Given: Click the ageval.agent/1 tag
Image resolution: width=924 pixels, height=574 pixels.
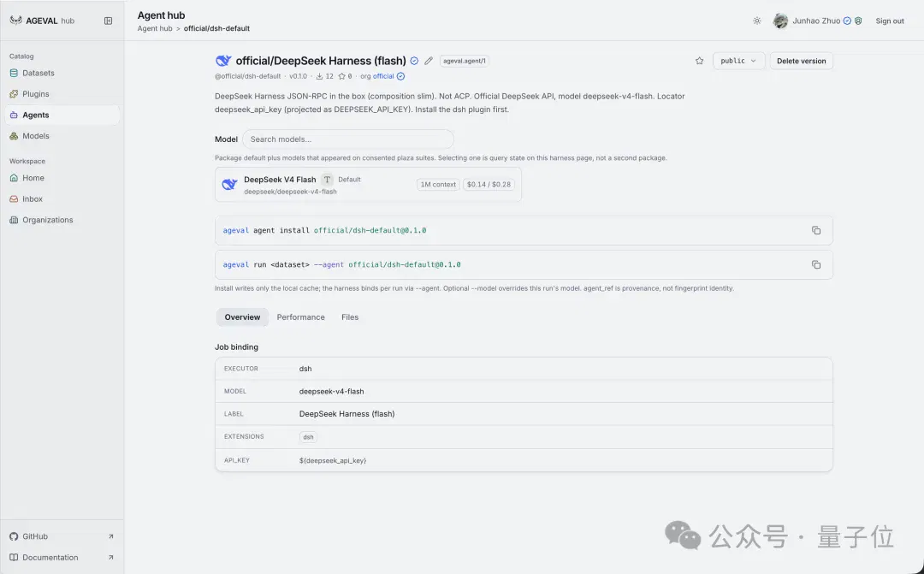Looking at the screenshot, I should pyautogui.click(x=465, y=61).
